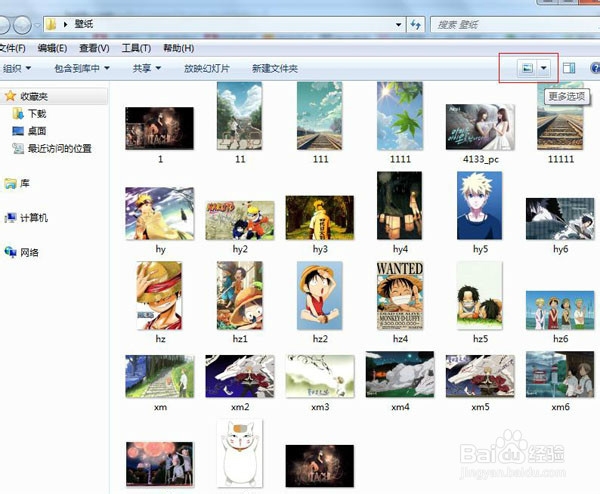Select the 4133_pc image thumbnail

click(x=480, y=127)
